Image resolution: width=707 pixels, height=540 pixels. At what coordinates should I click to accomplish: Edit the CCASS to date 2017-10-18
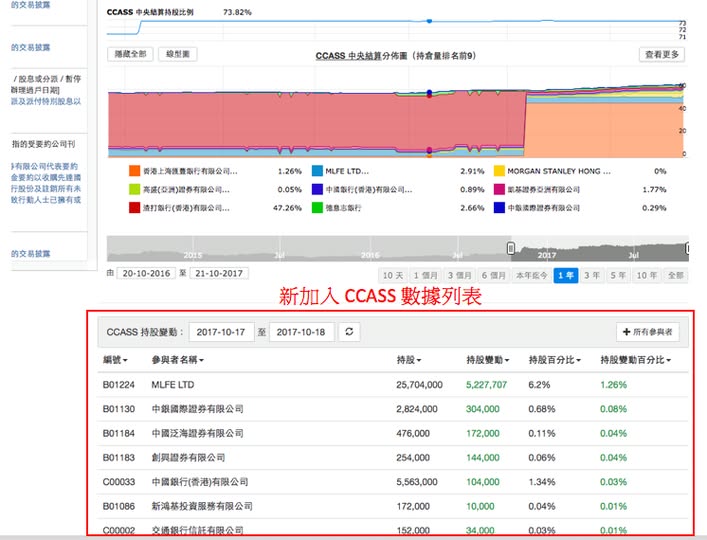(x=301, y=332)
